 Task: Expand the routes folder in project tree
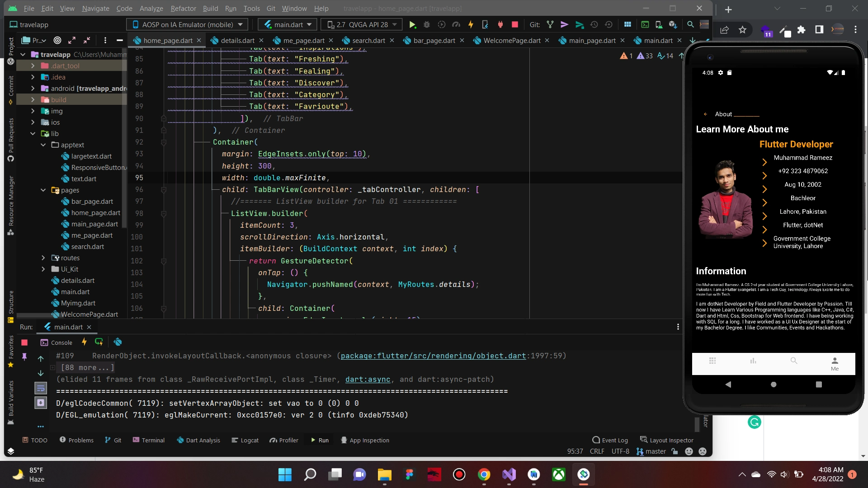(43, 258)
